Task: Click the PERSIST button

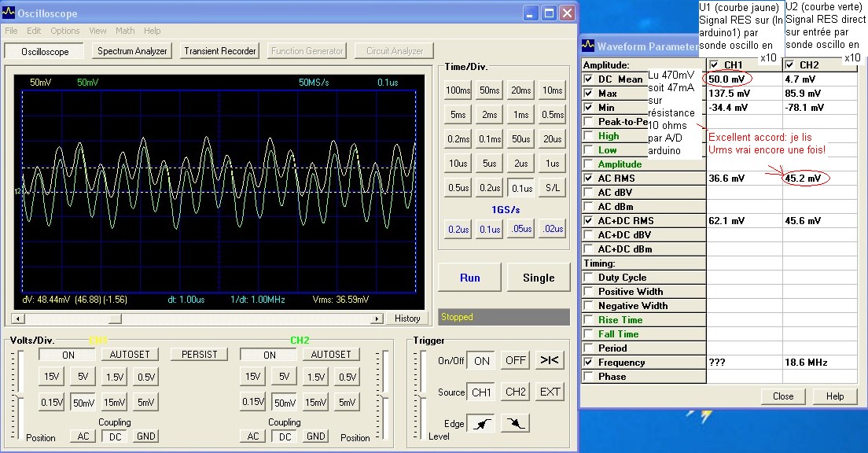Action: pyautogui.click(x=199, y=355)
